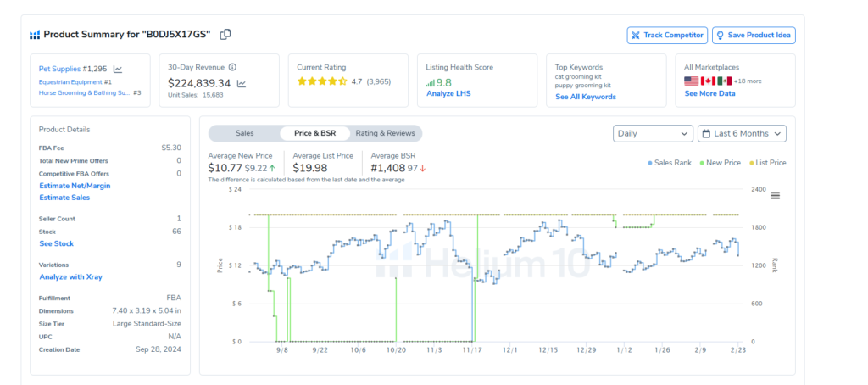868x385 pixels.
Task: Open the chart hamburger menu icon
Action: [x=775, y=195]
